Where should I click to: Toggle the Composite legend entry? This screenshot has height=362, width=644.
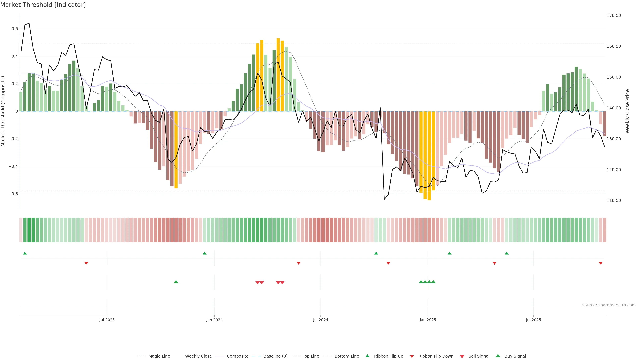237,356
